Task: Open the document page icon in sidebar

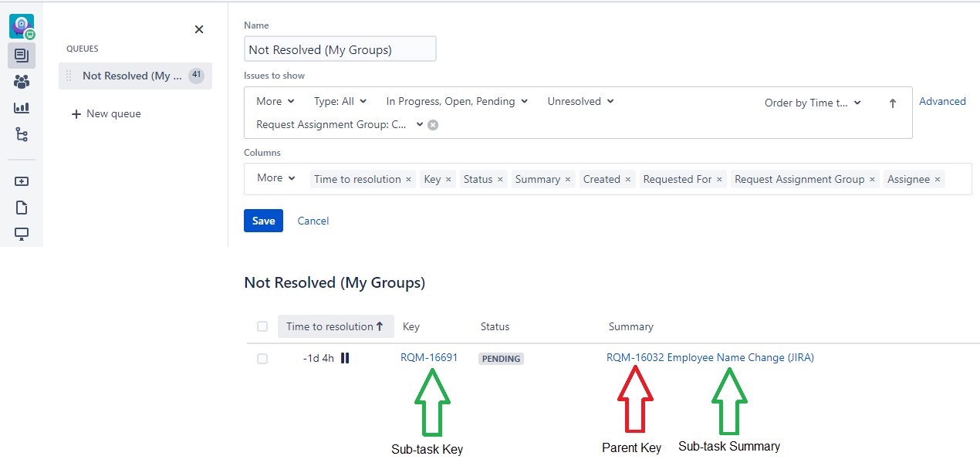Action: (21, 208)
